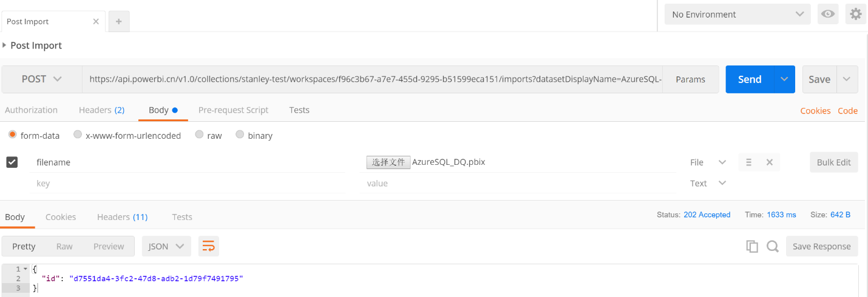The image size is (868, 297).
Task: Open the POST method dropdown
Action: tap(42, 79)
